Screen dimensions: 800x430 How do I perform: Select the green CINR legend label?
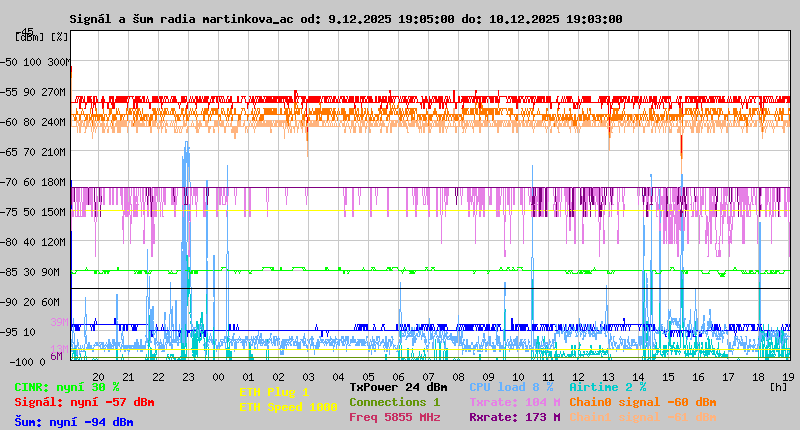tap(67, 387)
